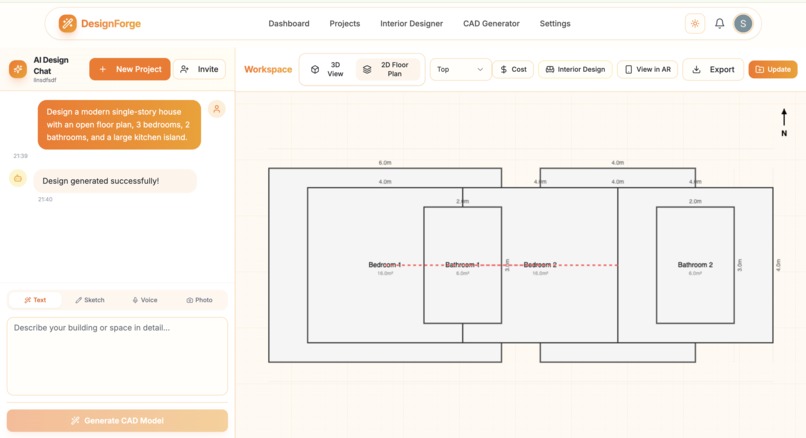Launch View in AR
Screen dimensions: 806x438
coord(648,69)
